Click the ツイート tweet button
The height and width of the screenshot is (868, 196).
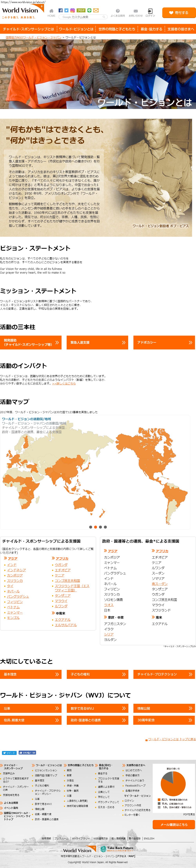pyautogui.click(x=9, y=752)
